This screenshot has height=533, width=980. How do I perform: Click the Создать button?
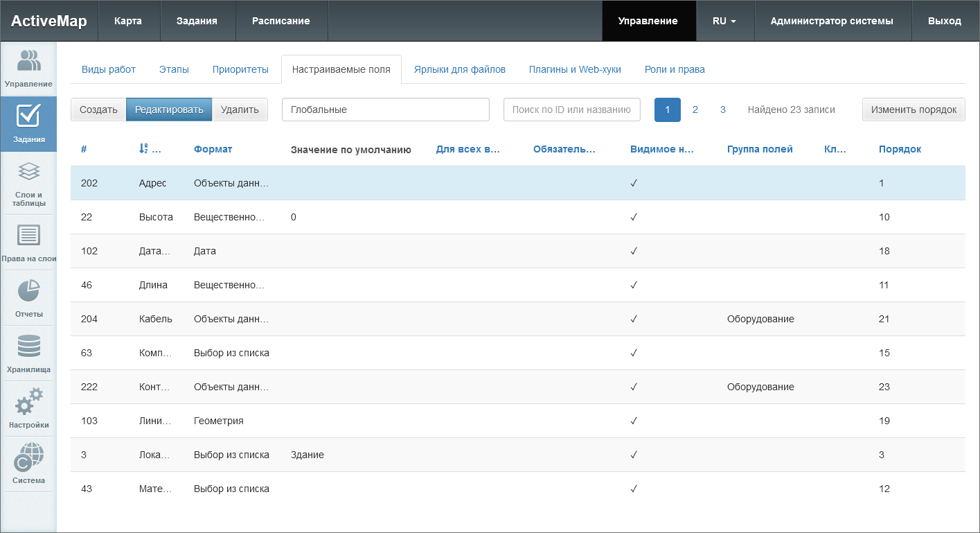pos(98,110)
